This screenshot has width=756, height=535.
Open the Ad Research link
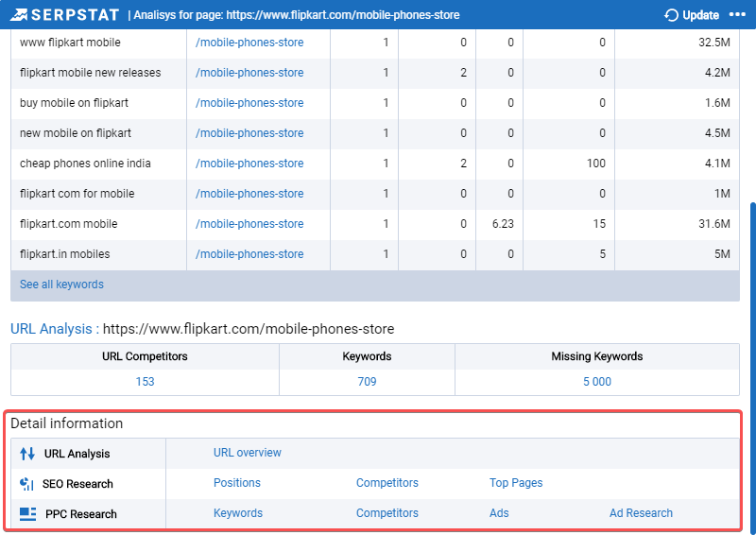[641, 513]
